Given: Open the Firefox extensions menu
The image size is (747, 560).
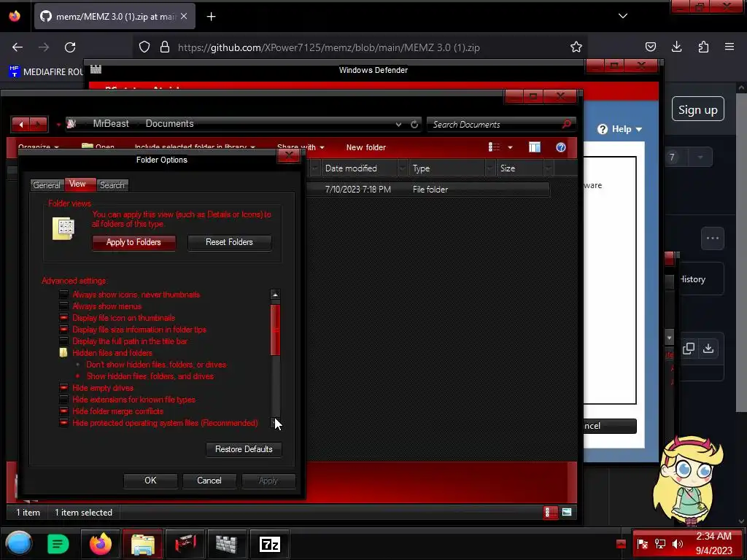Looking at the screenshot, I should click(703, 47).
